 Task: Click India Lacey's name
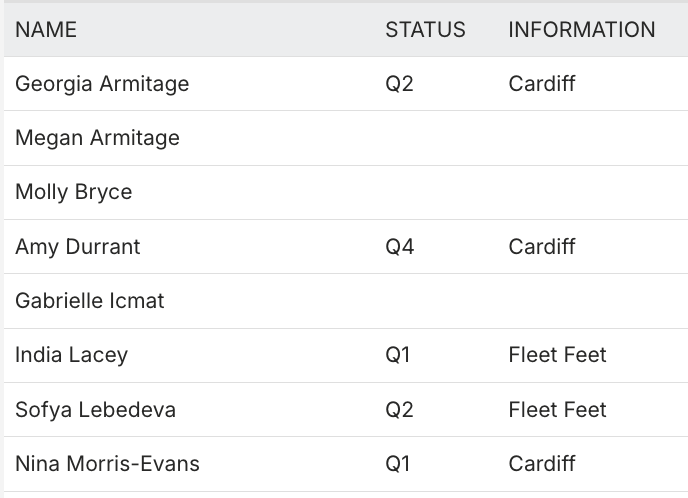tap(71, 355)
